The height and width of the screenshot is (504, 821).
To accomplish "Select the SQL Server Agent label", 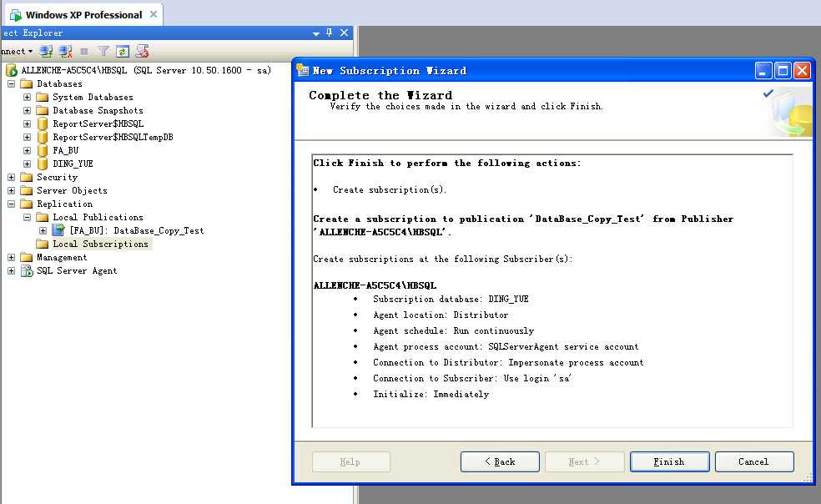I will pos(77,271).
